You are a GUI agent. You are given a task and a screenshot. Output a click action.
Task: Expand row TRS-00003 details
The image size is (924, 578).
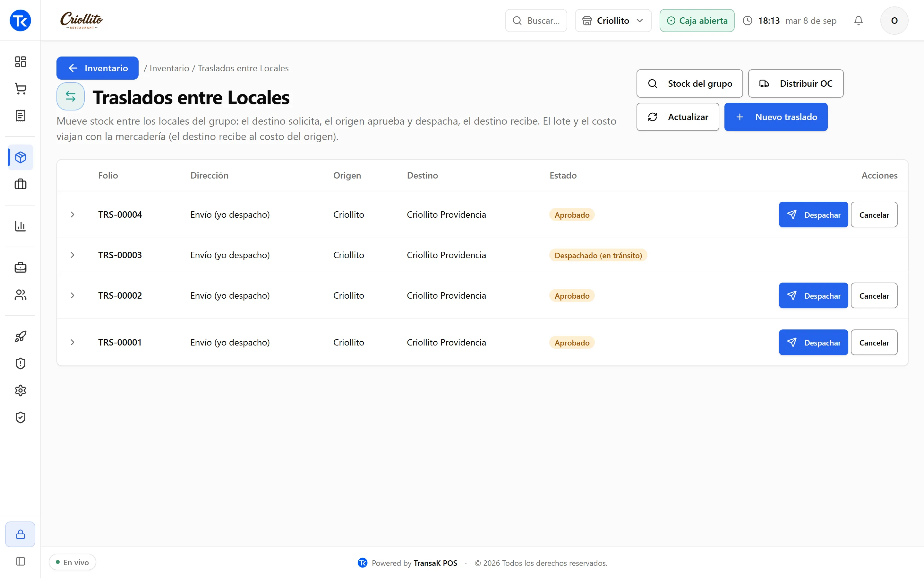pos(72,255)
